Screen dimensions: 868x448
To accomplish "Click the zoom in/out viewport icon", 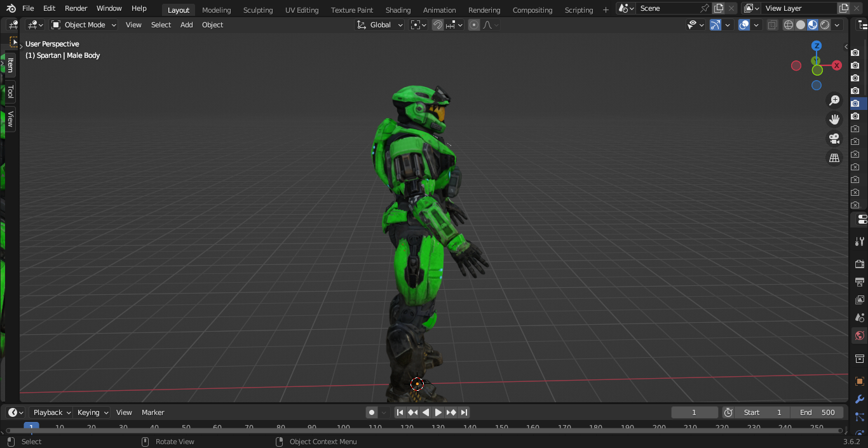I will coord(834,100).
